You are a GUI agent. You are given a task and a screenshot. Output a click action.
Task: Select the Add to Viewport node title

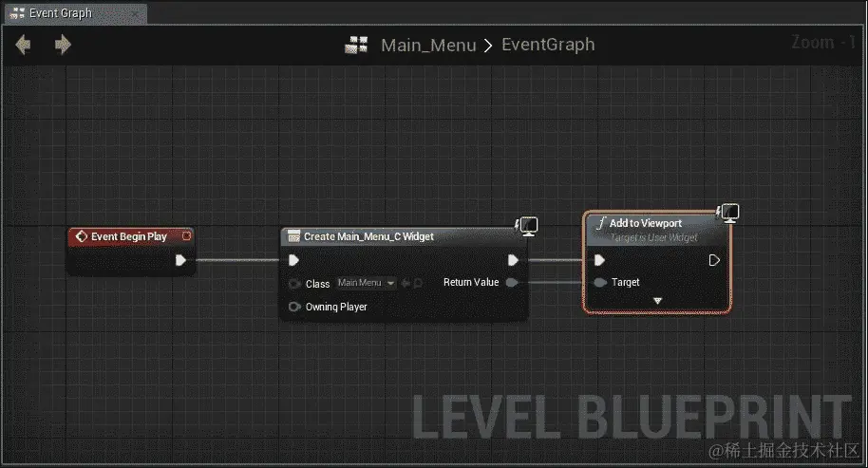pos(646,223)
